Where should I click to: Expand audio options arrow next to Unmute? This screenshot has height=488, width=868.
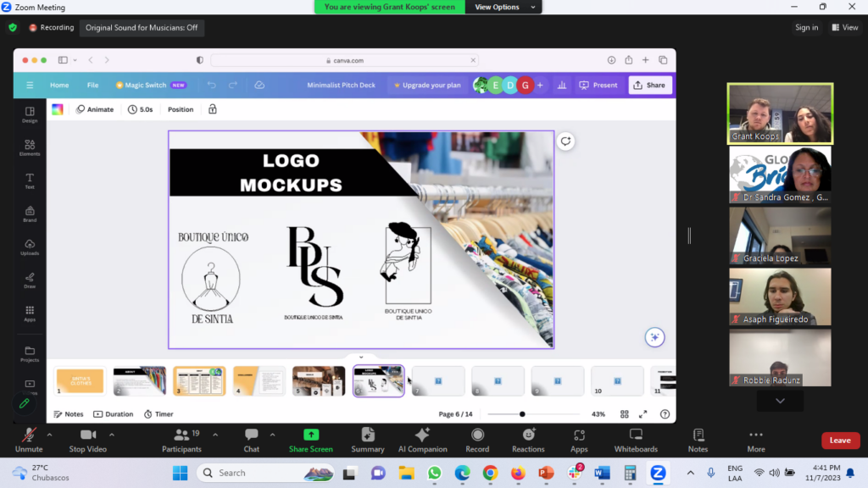pos(50,434)
